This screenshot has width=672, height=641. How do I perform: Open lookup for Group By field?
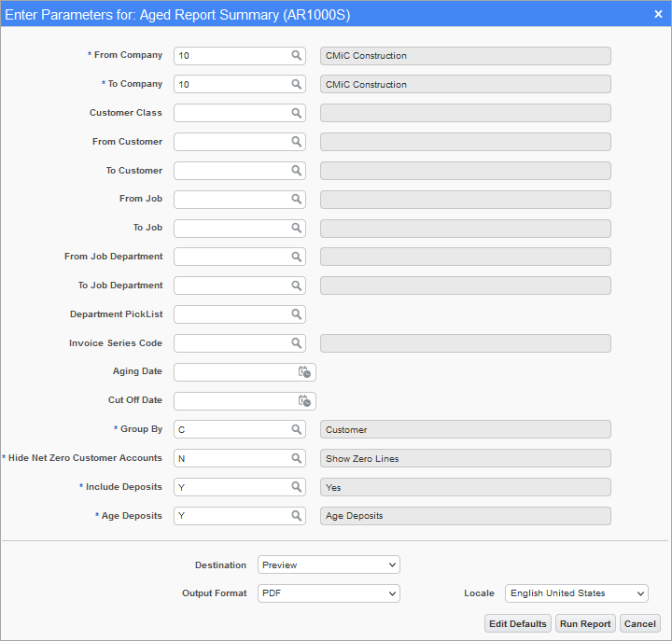[x=296, y=429]
